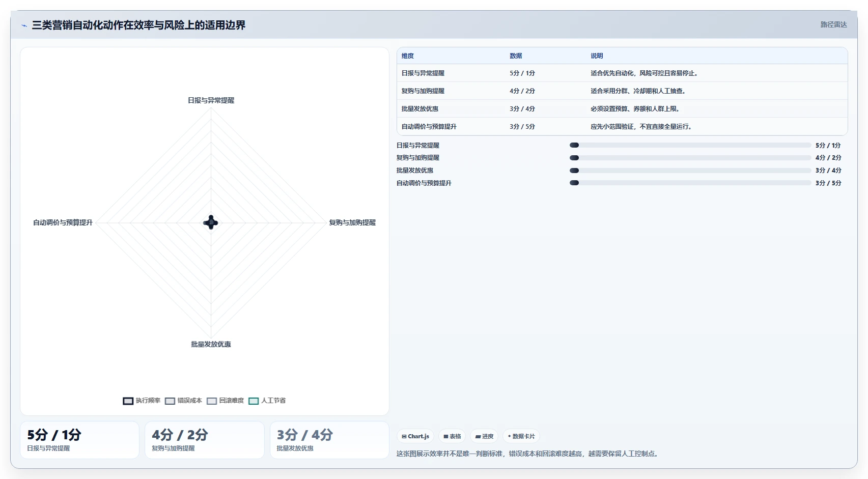Click the 表格 chip
868x479 pixels.
[452, 436]
